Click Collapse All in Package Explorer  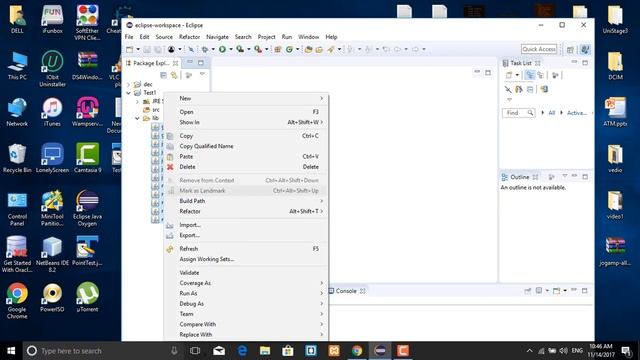[x=163, y=75]
